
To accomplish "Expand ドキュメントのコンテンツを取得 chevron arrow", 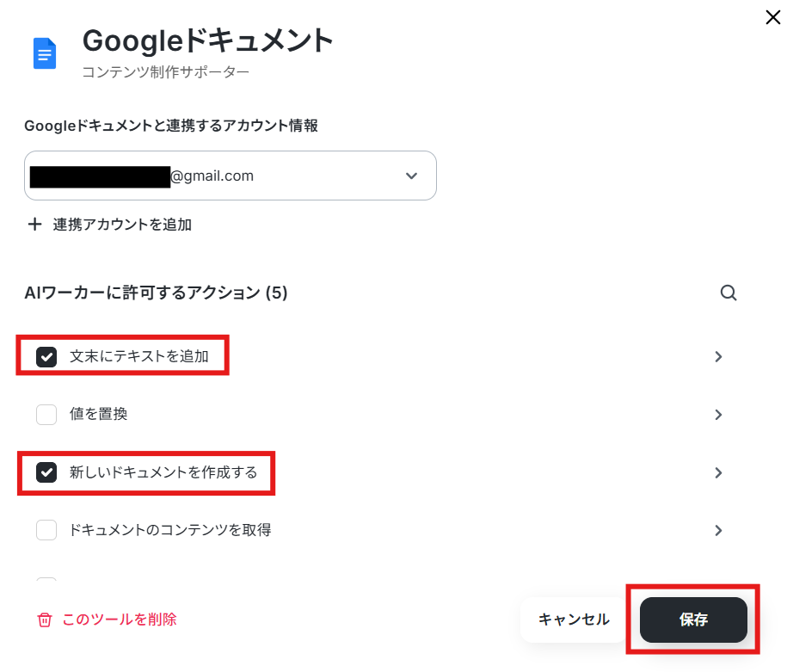I will click(718, 530).
